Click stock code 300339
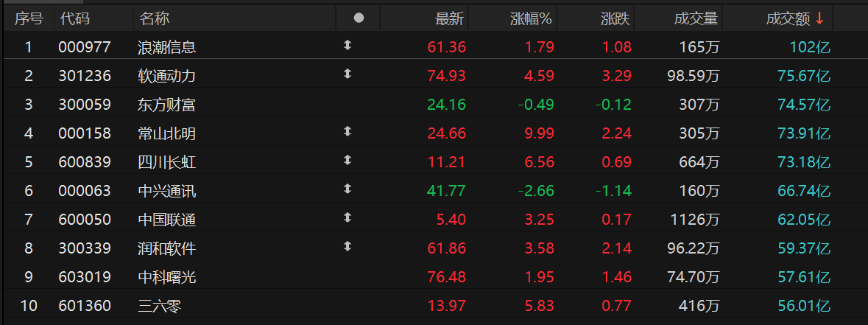Viewport: 868px width, 325px height. coord(85,248)
